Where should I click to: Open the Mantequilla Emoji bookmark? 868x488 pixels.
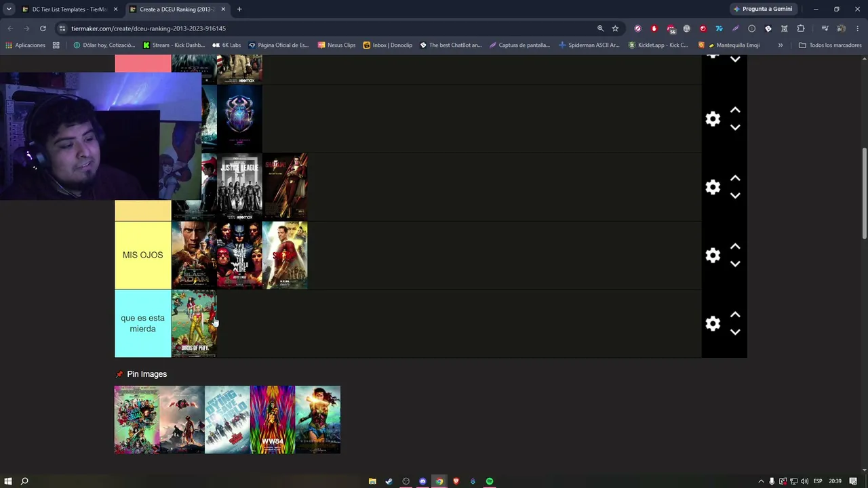[729, 45]
